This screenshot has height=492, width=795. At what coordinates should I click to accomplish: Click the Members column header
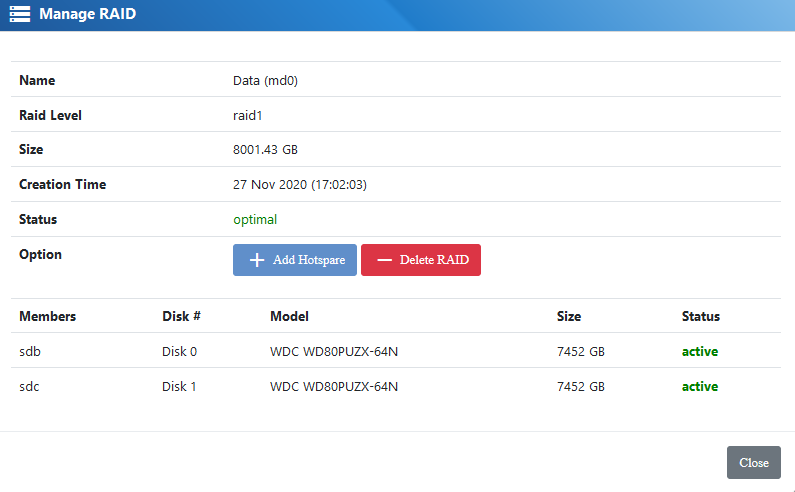(x=47, y=316)
